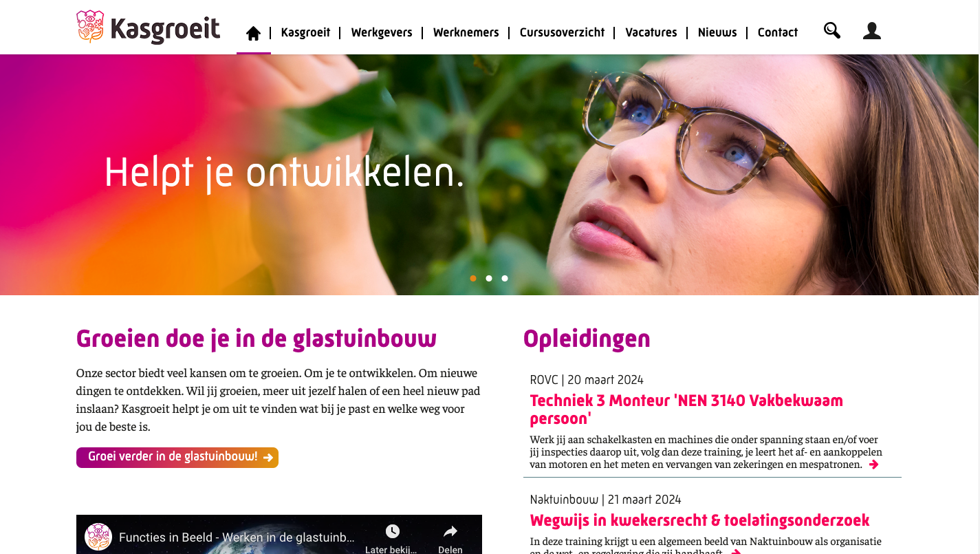Click pink arrow after NEN 3140 description
The image size is (980, 554).
click(x=873, y=465)
